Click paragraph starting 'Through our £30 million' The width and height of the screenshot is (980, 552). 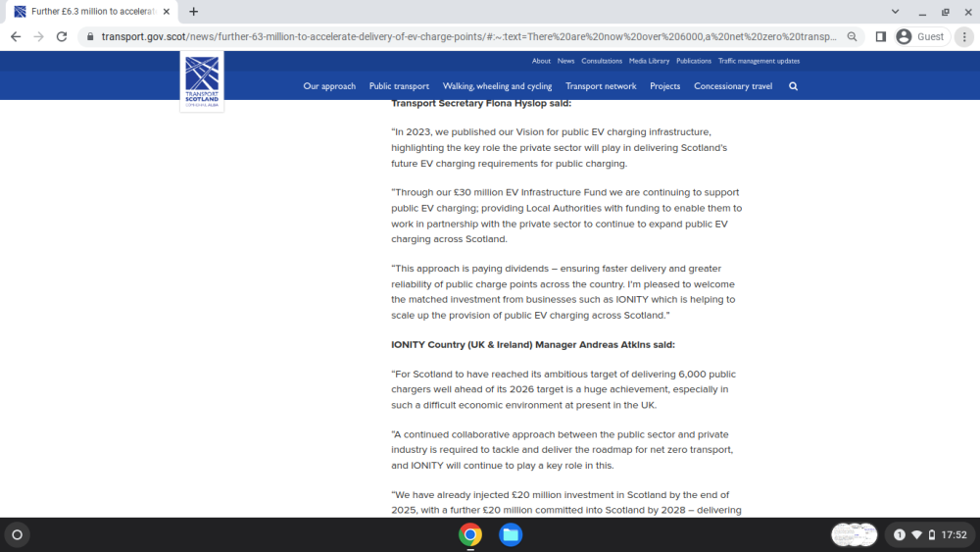pyautogui.click(x=566, y=216)
